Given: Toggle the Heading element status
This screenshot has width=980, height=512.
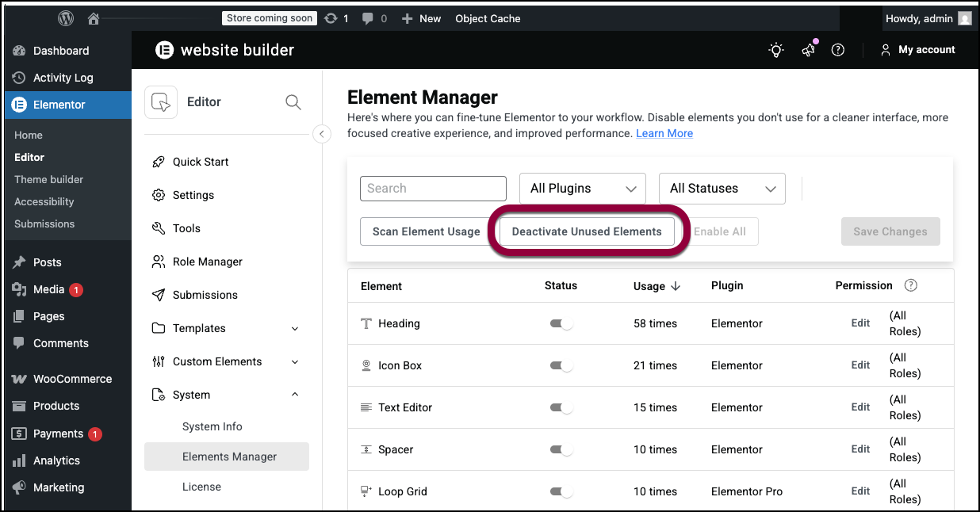Looking at the screenshot, I should click(x=561, y=323).
